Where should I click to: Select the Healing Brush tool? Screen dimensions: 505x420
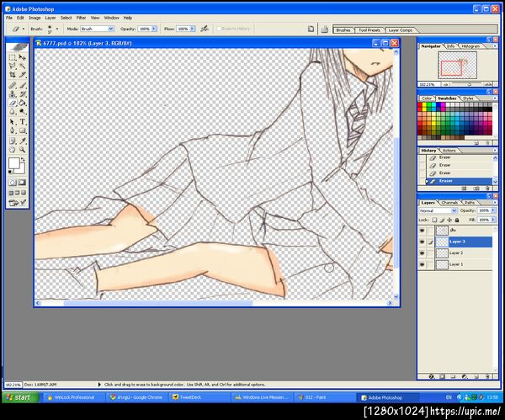tap(13, 85)
